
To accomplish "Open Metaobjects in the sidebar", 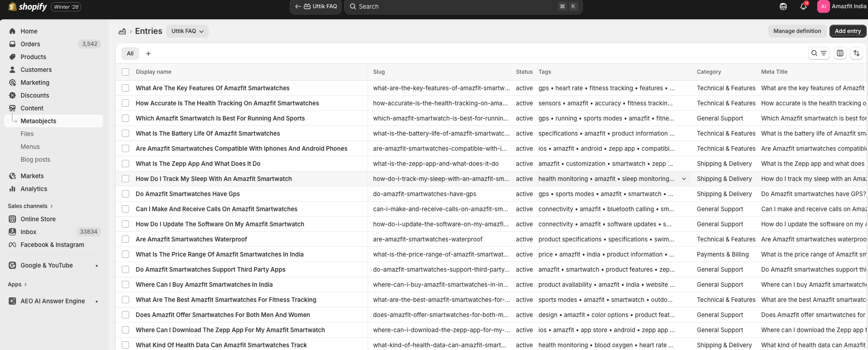I will click(x=54, y=121).
